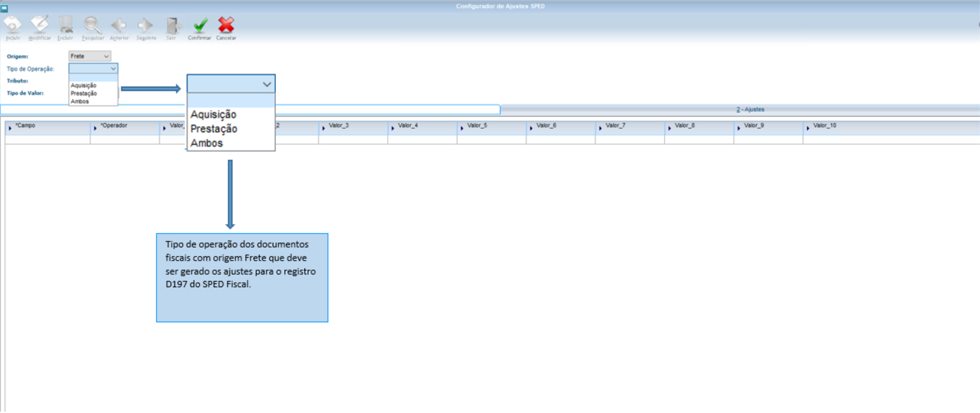Click the arrow beside Valor_3 column header
Viewport: 980px width, 413px height.
(323, 128)
